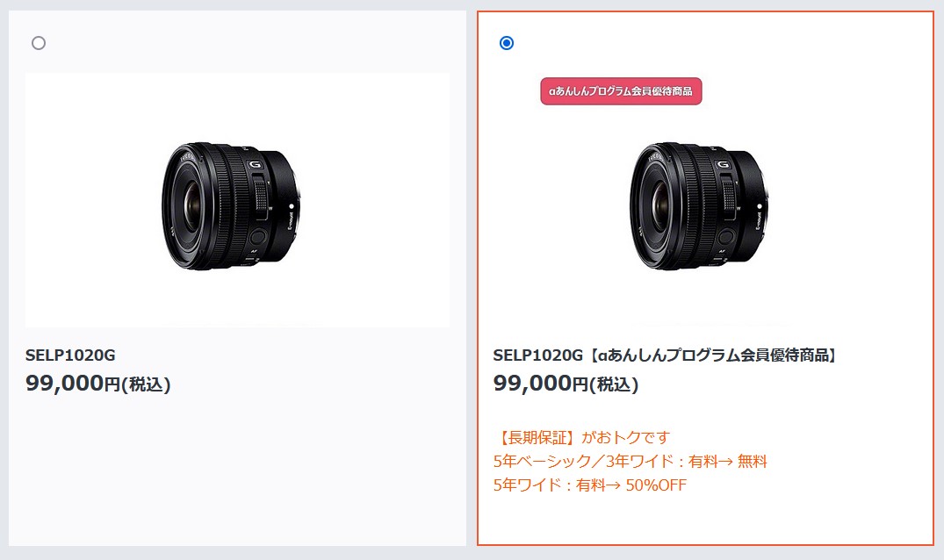Click the left 99,000円(税込) price
The image size is (944, 560).
pos(98,384)
